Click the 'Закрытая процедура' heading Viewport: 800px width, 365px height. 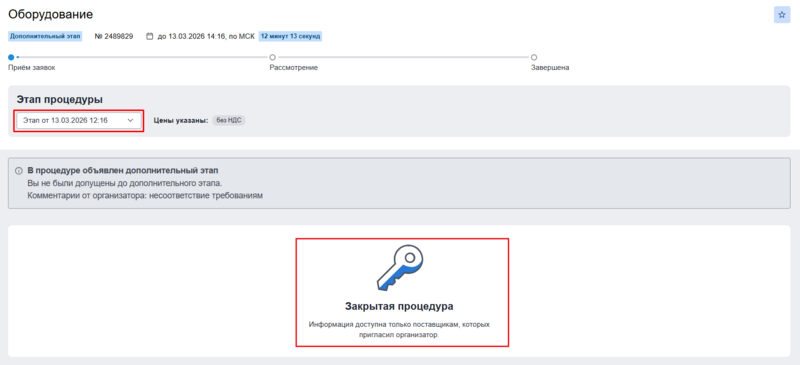click(x=399, y=306)
